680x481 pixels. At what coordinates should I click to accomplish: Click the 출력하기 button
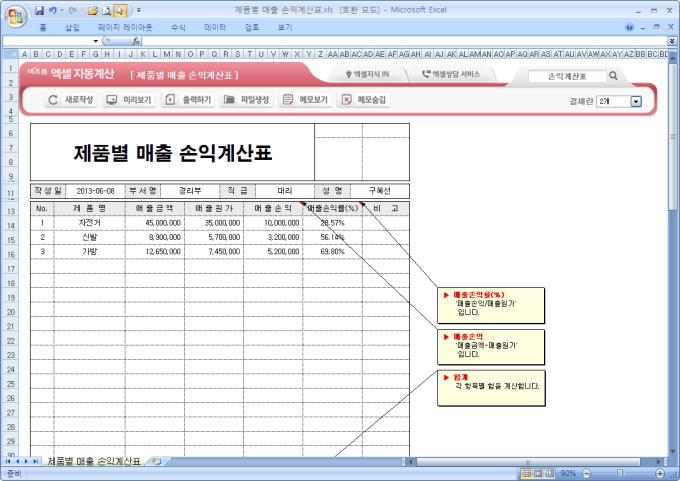coord(188,100)
